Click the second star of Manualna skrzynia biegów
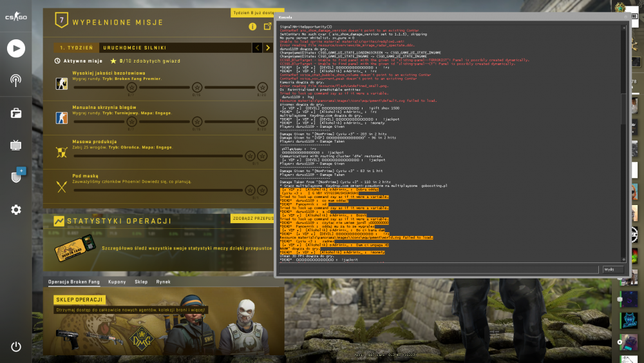Screen dimensions: 644x363 coord(197,122)
